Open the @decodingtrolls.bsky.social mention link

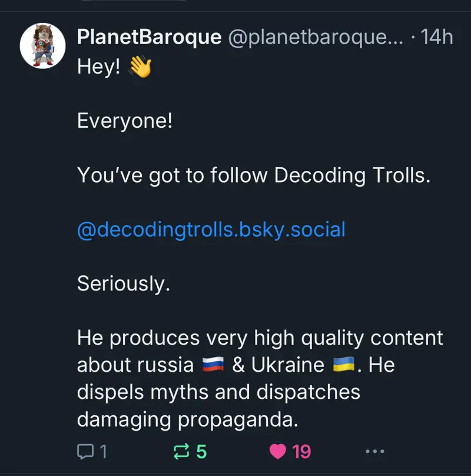pos(211,230)
